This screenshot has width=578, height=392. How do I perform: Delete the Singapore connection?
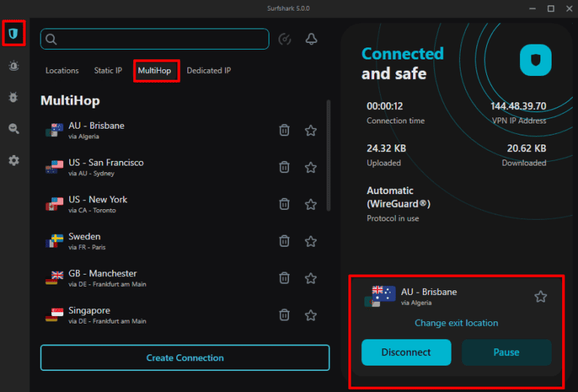coord(284,315)
